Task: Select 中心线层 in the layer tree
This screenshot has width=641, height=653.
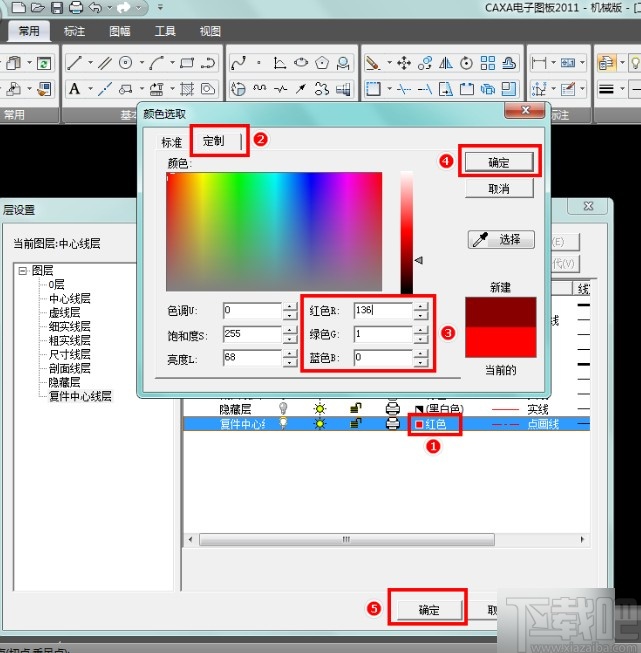Action: point(69,298)
